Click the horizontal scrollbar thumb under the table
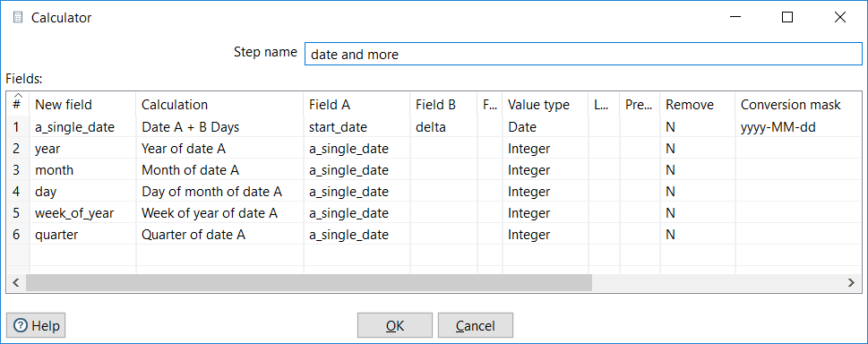The image size is (868, 344). click(x=309, y=282)
